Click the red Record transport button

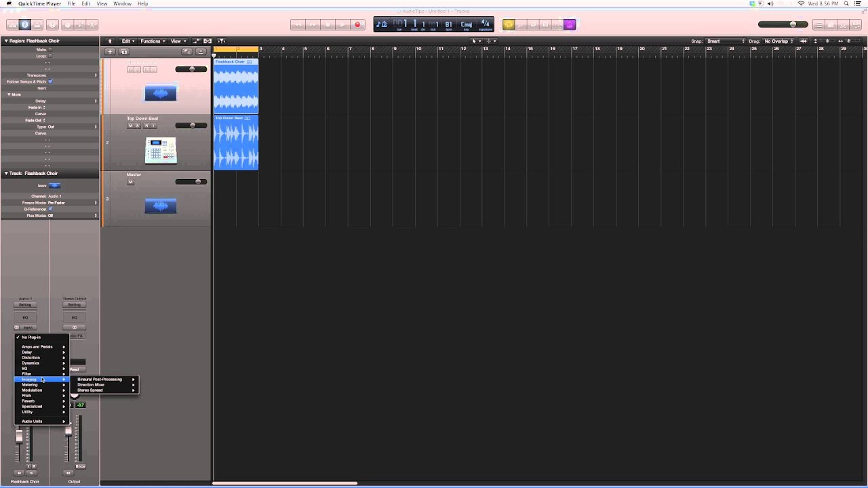point(357,24)
